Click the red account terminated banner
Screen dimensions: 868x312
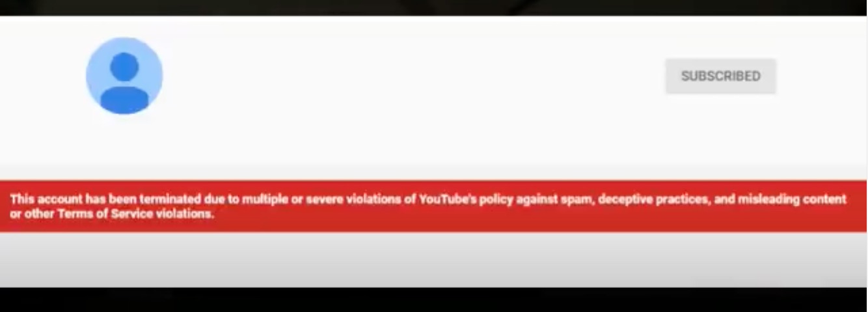(x=433, y=206)
